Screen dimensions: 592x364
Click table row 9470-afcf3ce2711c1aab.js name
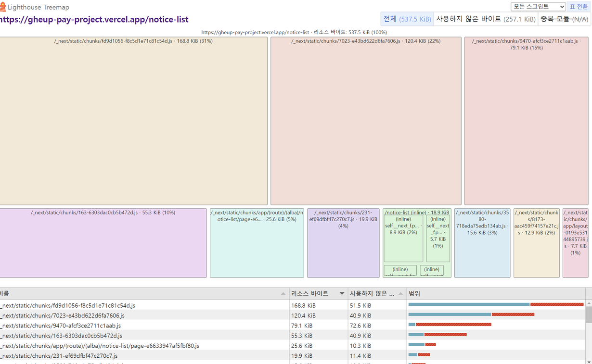(61, 326)
